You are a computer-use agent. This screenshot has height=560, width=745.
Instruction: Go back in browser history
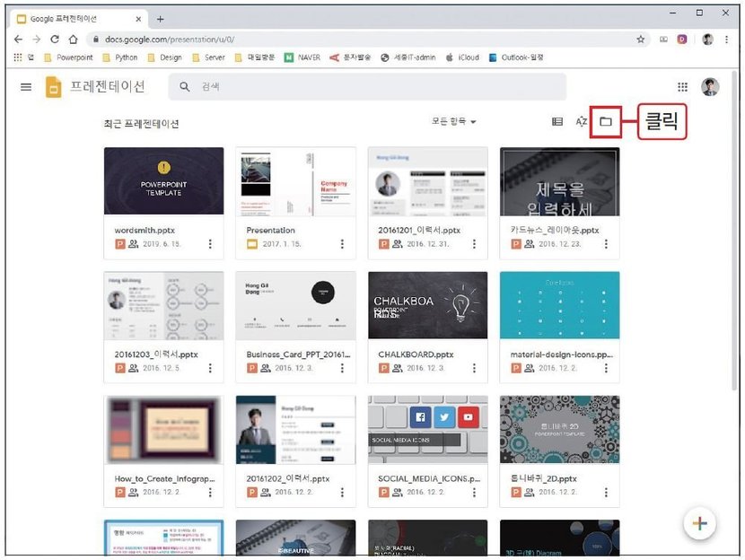(18, 39)
